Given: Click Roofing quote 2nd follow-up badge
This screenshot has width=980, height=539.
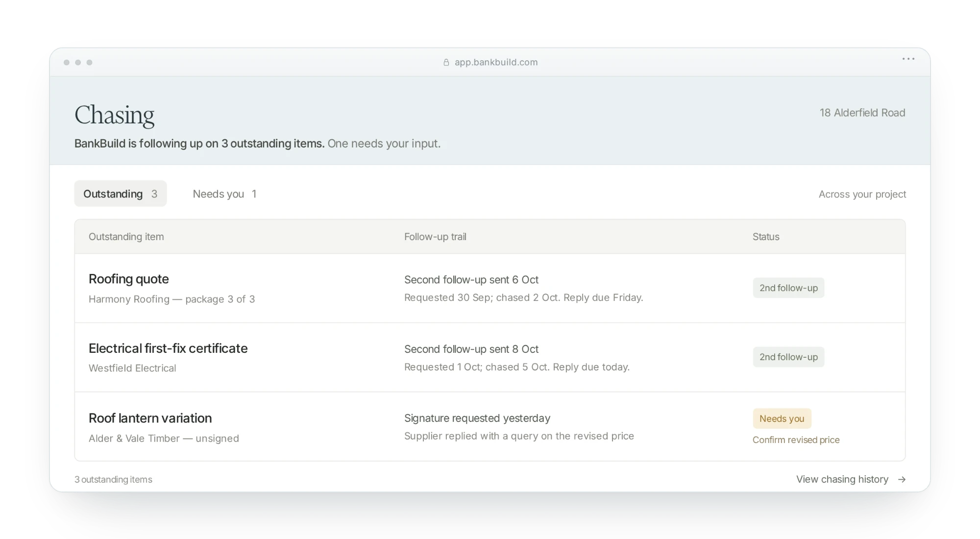Looking at the screenshot, I should point(788,288).
